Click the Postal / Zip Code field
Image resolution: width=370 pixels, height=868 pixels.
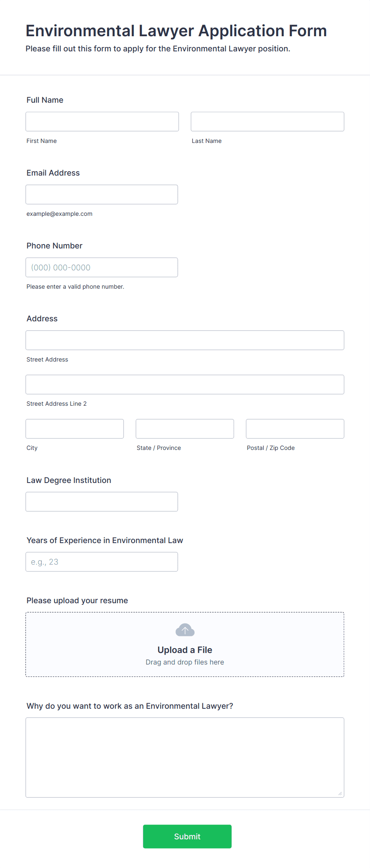point(295,428)
